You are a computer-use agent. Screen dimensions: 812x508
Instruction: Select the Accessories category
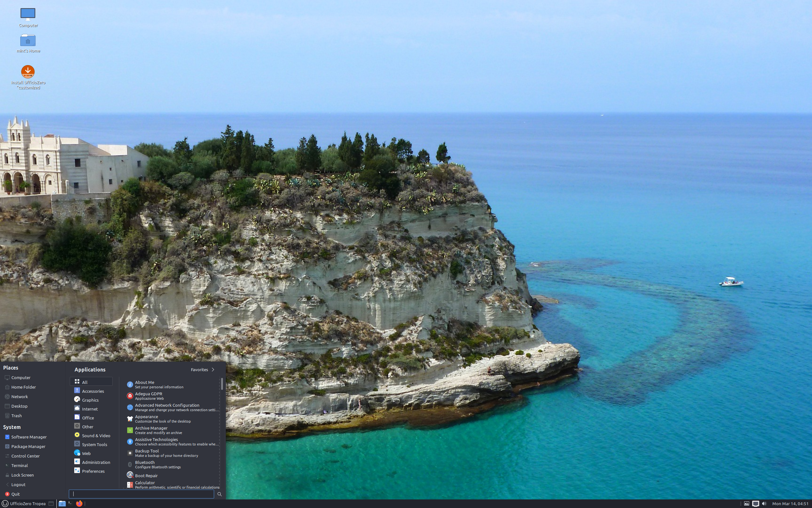(x=91, y=391)
